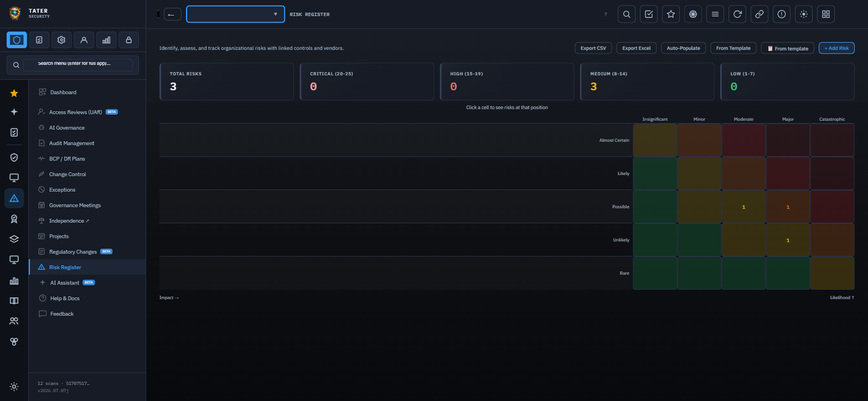Open the dropdown next to Risk Register title
The height and width of the screenshot is (401, 868).
coord(235,14)
